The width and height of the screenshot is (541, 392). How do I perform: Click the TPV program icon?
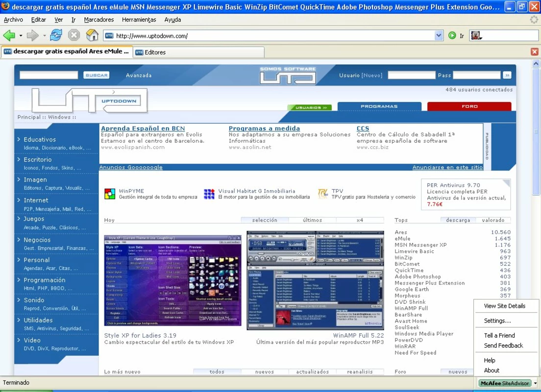click(323, 194)
